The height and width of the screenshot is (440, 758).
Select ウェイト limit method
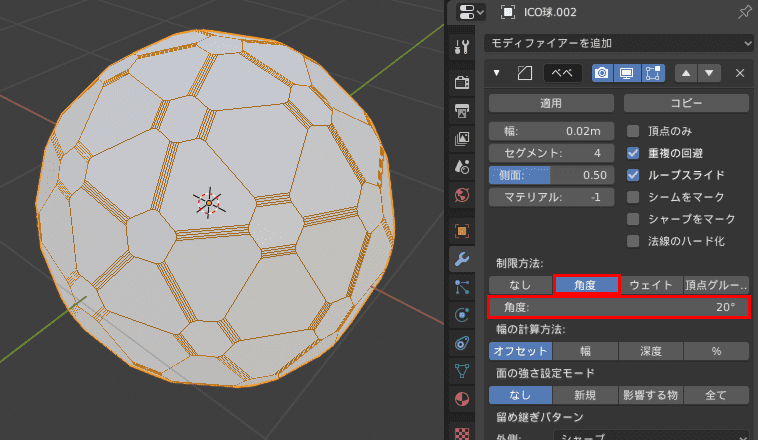pyautogui.click(x=651, y=285)
